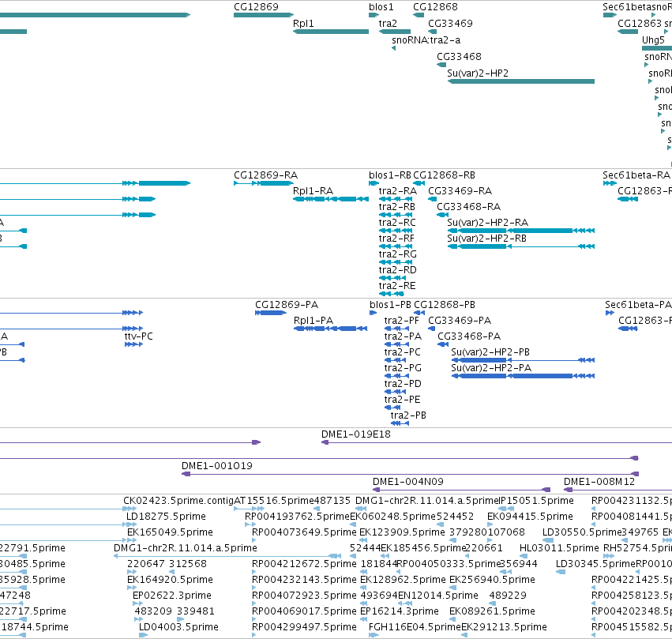The width and height of the screenshot is (672, 639).
Task: Select the tra2-PE protein label
Action: [x=403, y=400]
